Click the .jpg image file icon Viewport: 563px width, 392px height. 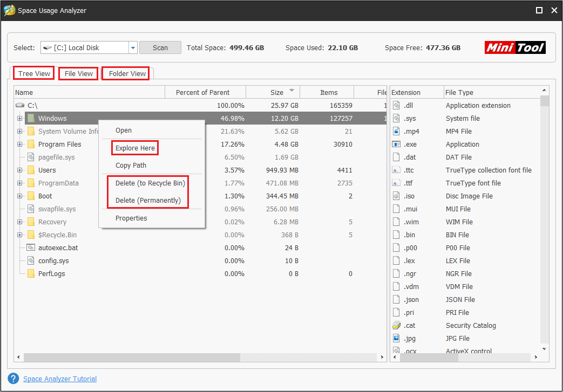coord(396,338)
